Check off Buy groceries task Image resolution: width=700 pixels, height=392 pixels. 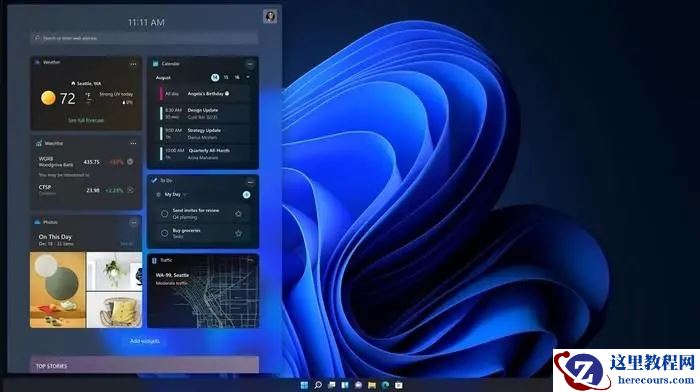164,233
